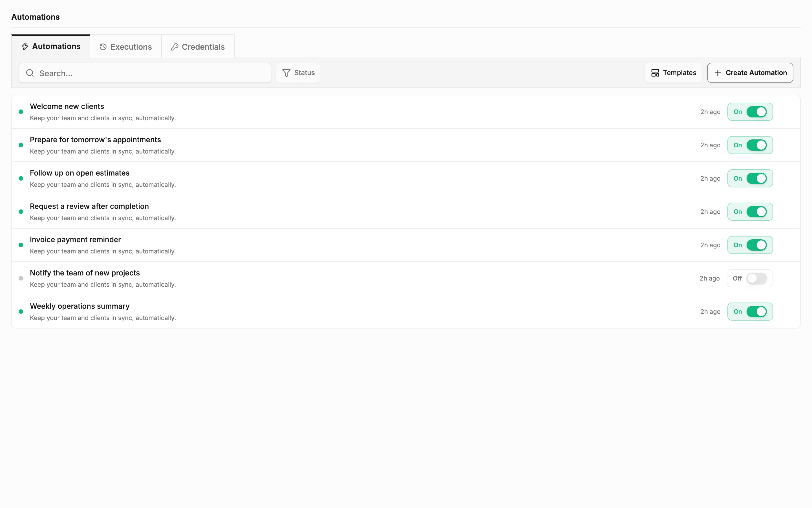The width and height of the screenshot is (812, 508).
Task: Click the key icon on Credentials tab
Action: (175, 47)
